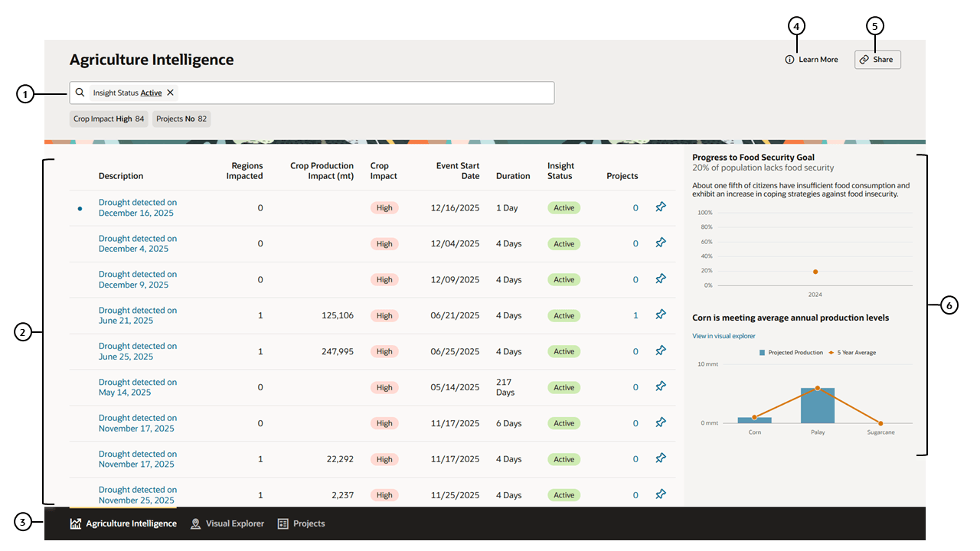Open the View in visual explorer link
980x551 pixels.
point(724,336)
